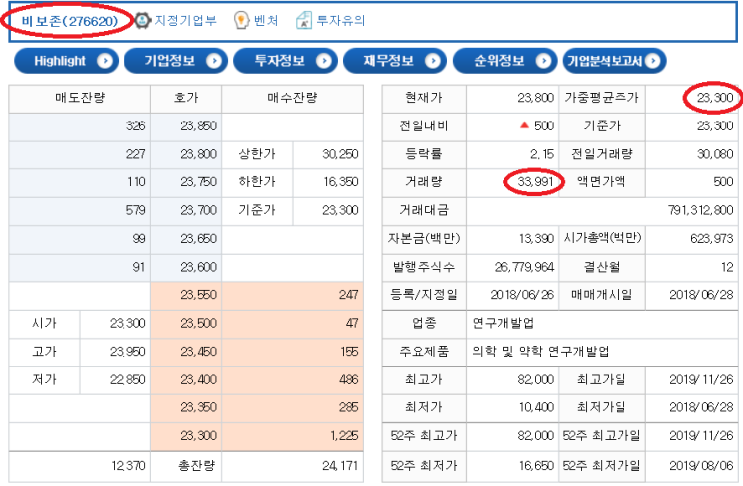The height and width of the screenshot is (486, 743).
Task: Click the 52주 최저가일 date 2019/08/06
Action: 701,466
